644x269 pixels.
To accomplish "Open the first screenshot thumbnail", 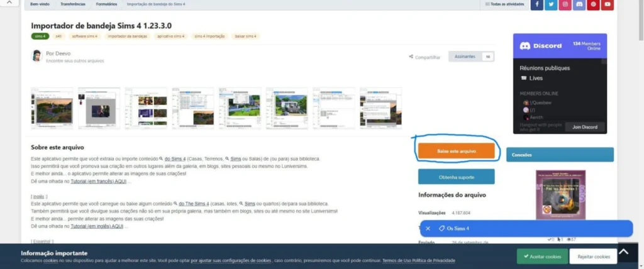I will [x=52, y=108].
